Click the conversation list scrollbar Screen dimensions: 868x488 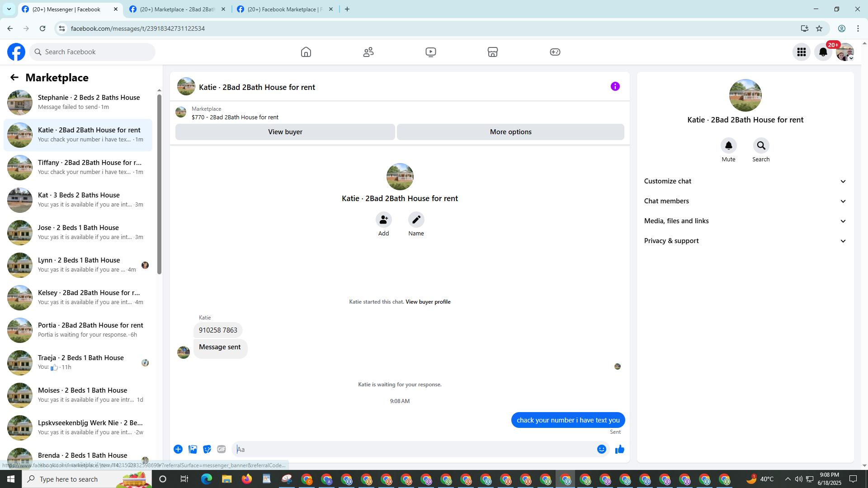coord(159,184)
